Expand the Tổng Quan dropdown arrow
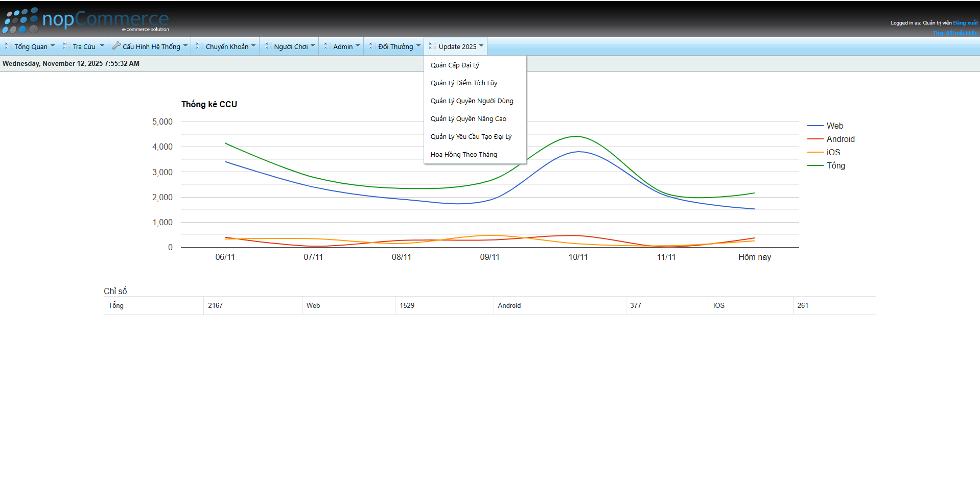This screenshot has height=483, width=980. point(52,46)
